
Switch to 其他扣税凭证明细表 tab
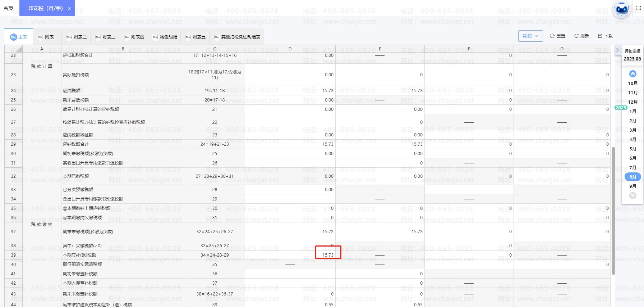point(237,37)
